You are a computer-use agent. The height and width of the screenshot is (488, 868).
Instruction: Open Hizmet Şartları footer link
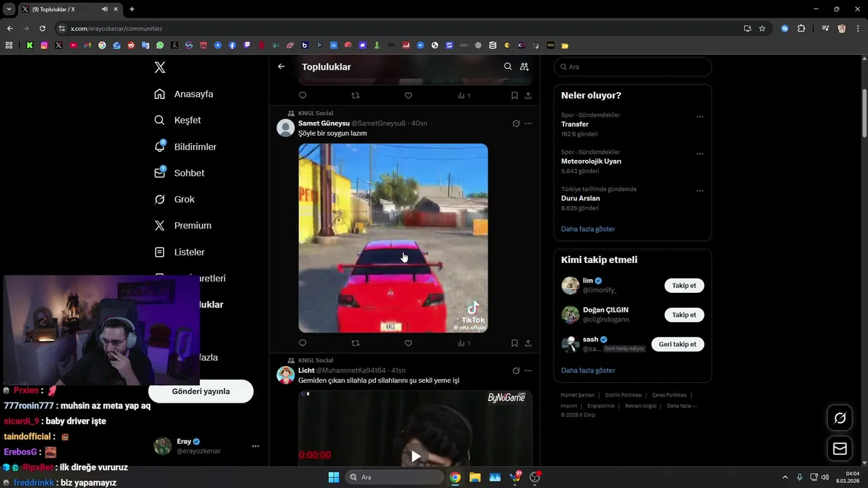point(578,395)
